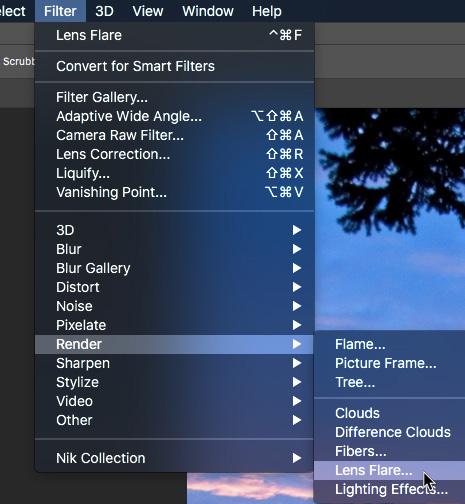Image resolution: width=465 pixels, height=504 pixels.
Task: Expand the Sharpen submenu
Action: click(174, 363)
